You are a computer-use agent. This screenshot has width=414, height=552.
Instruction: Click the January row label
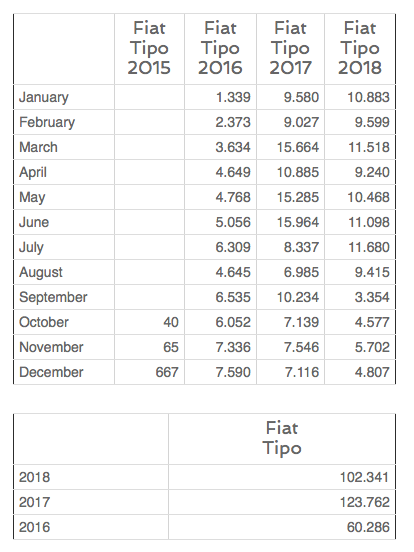click(44, 98)
